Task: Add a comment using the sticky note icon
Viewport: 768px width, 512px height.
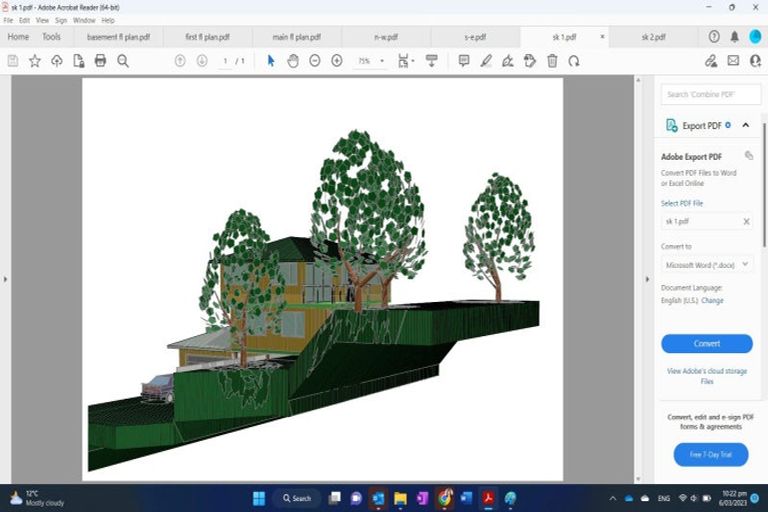Action: (464, 61)
